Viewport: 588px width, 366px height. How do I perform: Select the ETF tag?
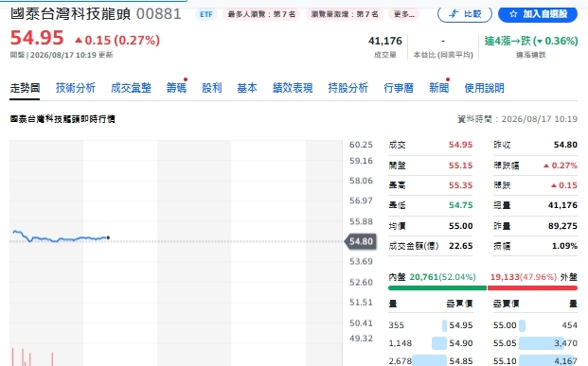(x=206, y=14)
